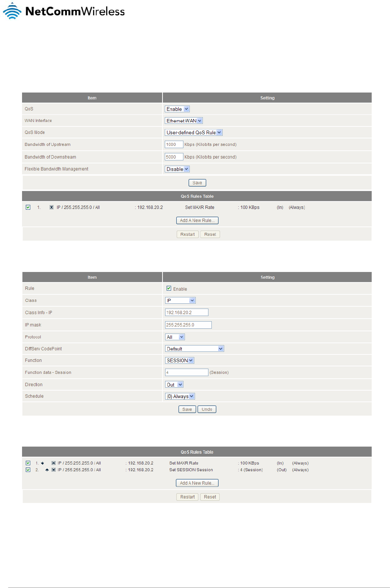Click the 'Direction' label
390x588 pixels.
[34, 385]
